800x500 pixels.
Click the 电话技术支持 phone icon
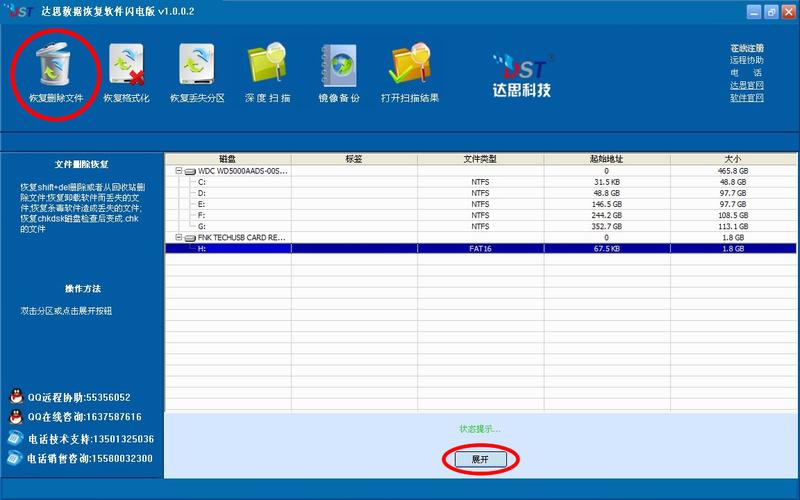tap(15, 438)
